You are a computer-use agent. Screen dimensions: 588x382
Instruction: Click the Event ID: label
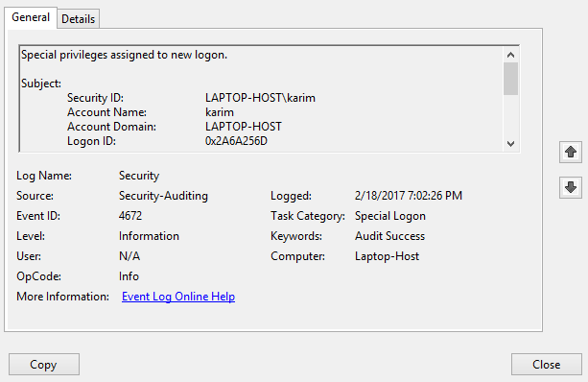[x=38, y=216]
